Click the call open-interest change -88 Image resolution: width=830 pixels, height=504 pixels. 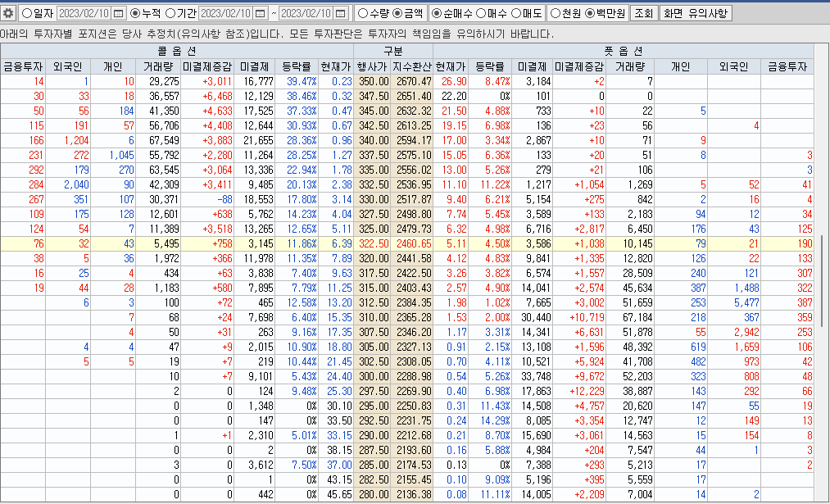coord(207,200)
